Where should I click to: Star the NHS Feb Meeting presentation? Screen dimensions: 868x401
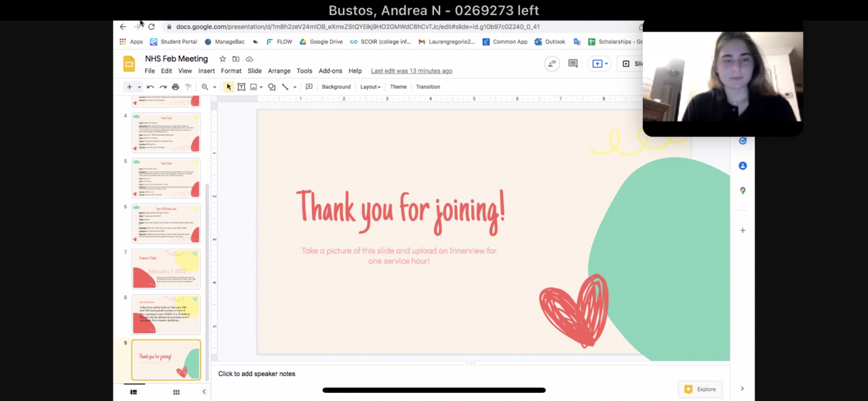222,59
